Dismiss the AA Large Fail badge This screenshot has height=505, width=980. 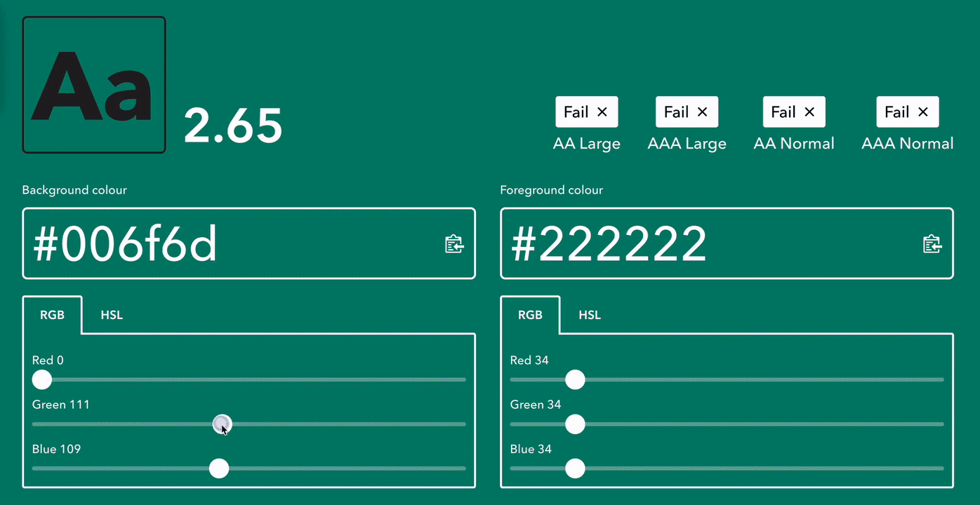click(603, 112)
